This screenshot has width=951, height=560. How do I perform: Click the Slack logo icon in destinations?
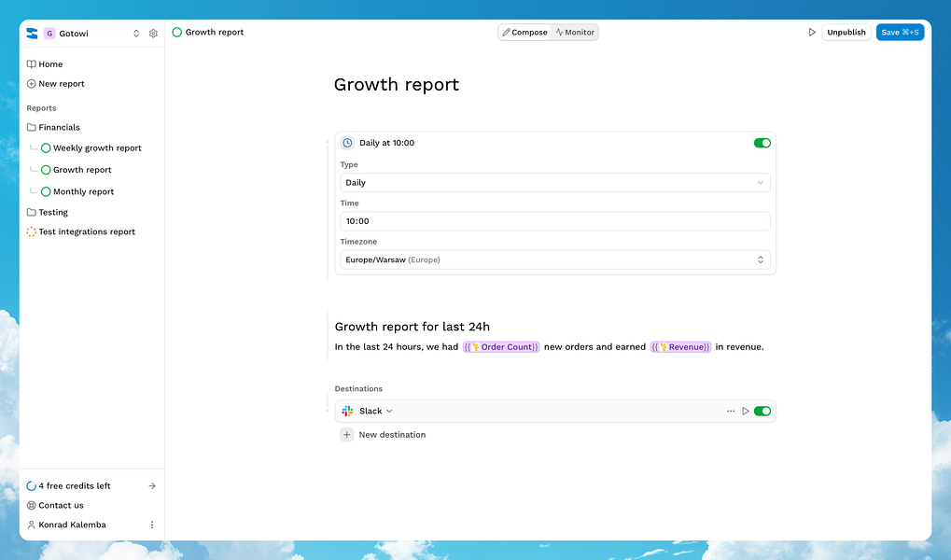347,412
